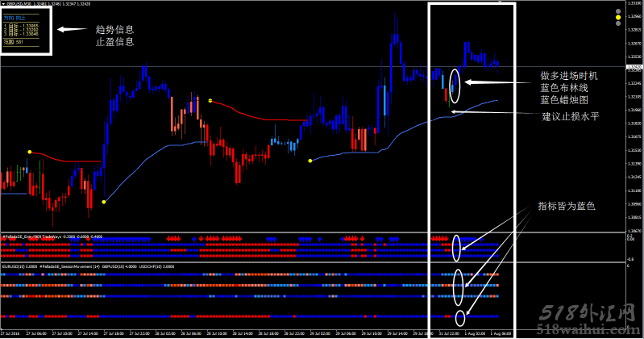The image size is (644, 339).
Task: Click the 1.32670 price axis label
Action: (x=634, y=44)
